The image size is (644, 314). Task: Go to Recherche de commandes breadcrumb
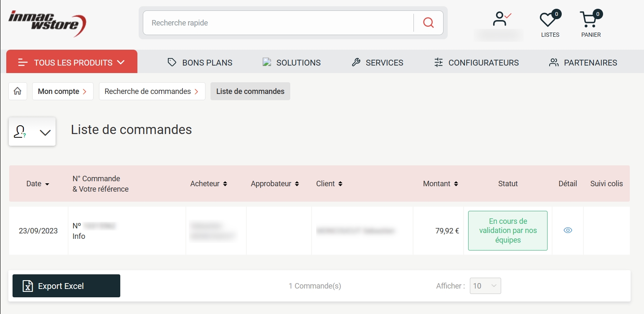(152, 91)
